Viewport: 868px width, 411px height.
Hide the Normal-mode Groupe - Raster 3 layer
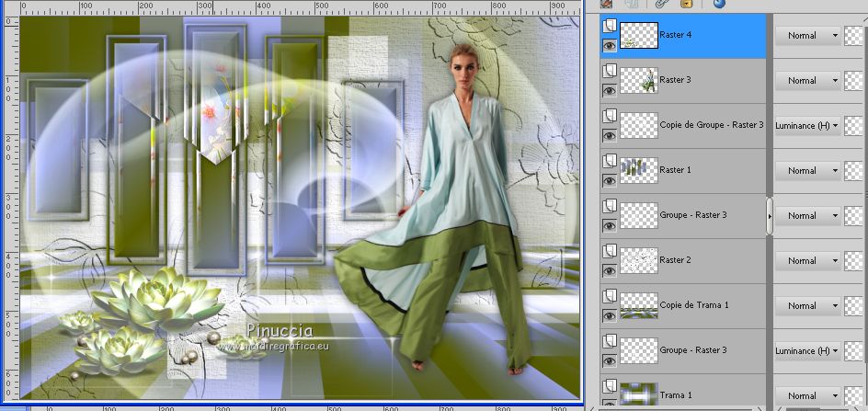pos(610,225)
